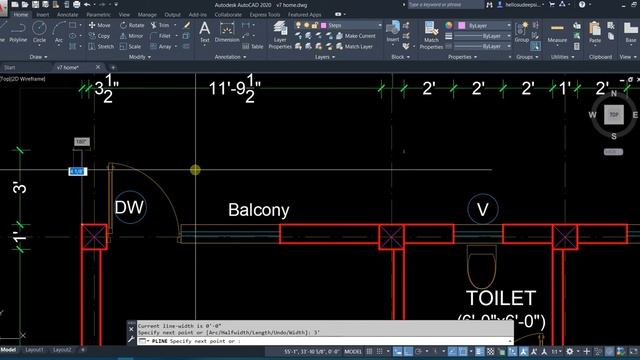Expand the Modify panel

coord(140,57)
